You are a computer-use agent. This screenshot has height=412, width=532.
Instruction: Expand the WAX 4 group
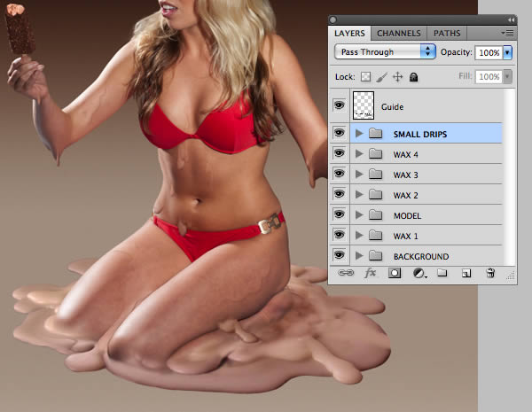359,154
